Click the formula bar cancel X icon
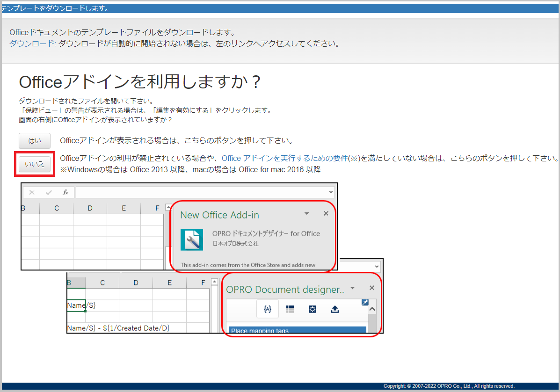This screenshot has height=392, width=560. 32,192
